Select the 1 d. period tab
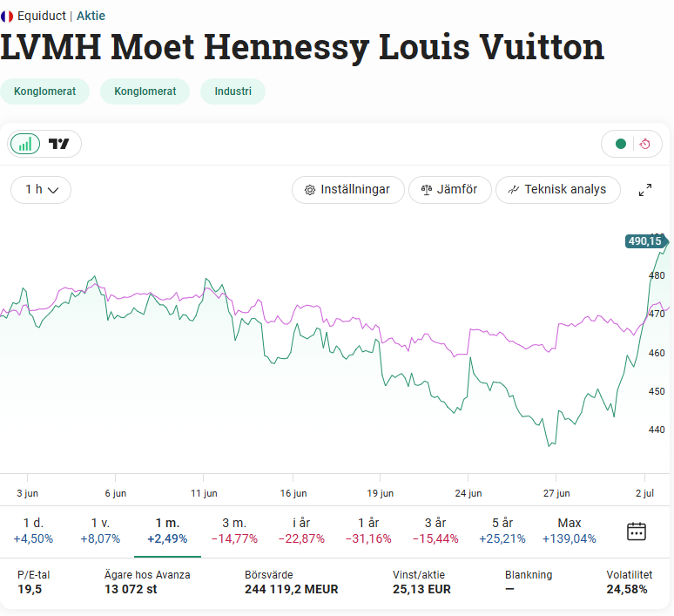The image size is (674, 616). click(x=34, y=531)
